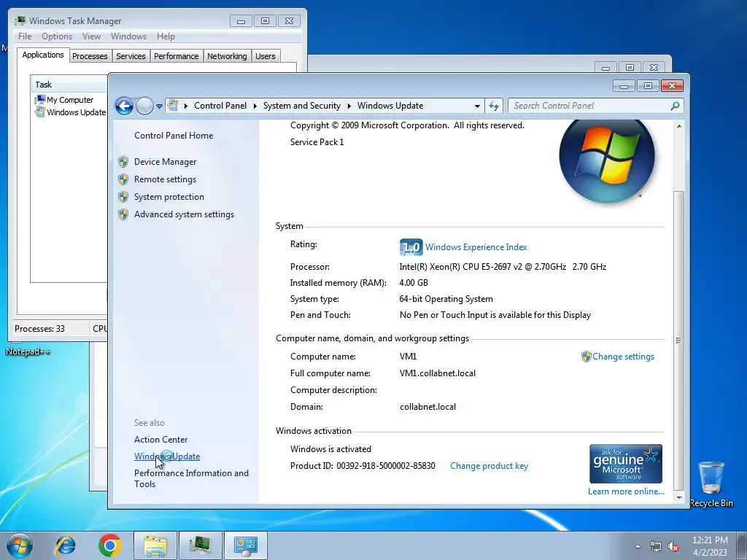Click the shield icon beside System protection
This screenshot has height=560, width=747.
[123, 197]
